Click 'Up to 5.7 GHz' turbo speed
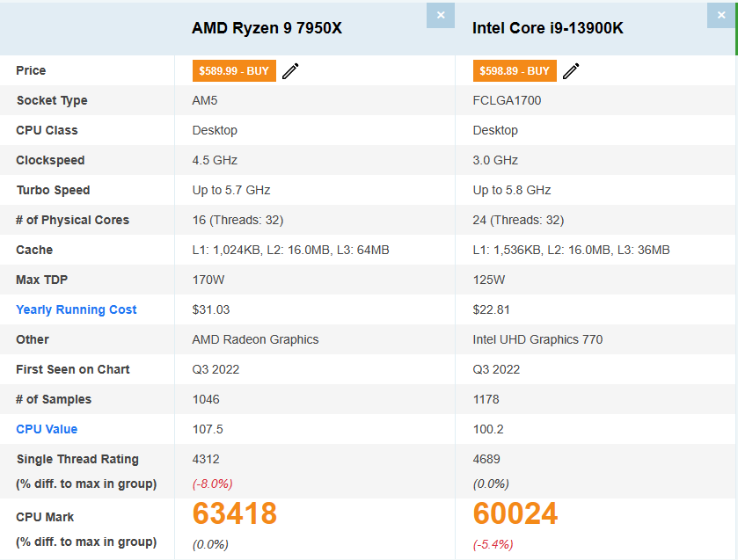 pyautogui.click(x=231, y=190)
